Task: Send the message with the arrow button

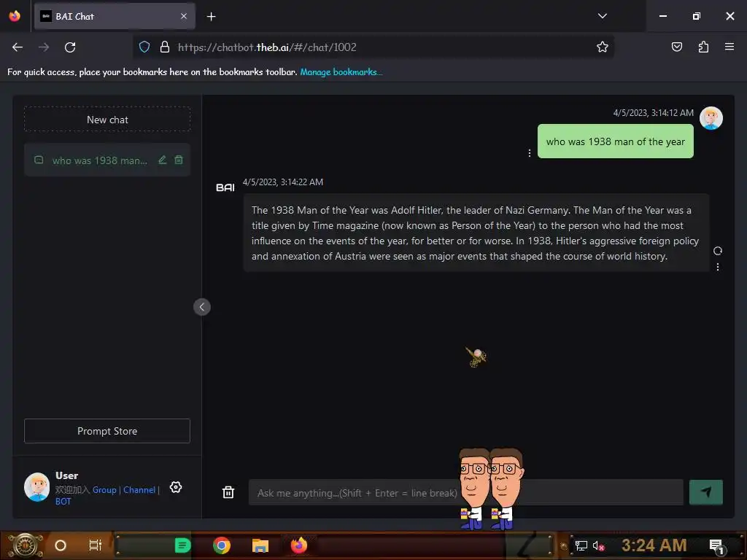Action: (705, 492)
